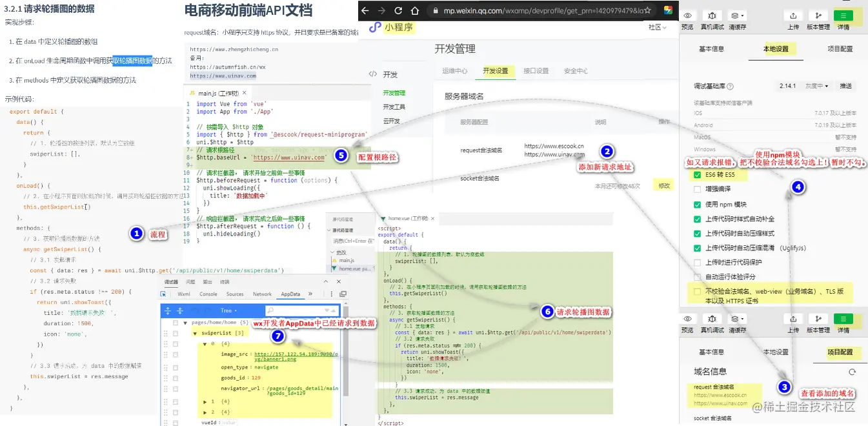This screenshot has height=426, width=868.
Task: Expand swiperList item 2 node
Action: click(205, 412)
